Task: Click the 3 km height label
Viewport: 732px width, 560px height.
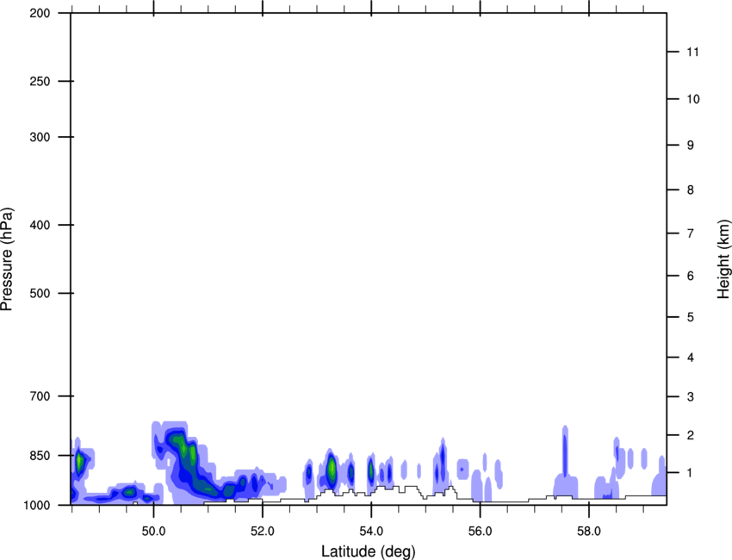Action: [x=690, y=397]
